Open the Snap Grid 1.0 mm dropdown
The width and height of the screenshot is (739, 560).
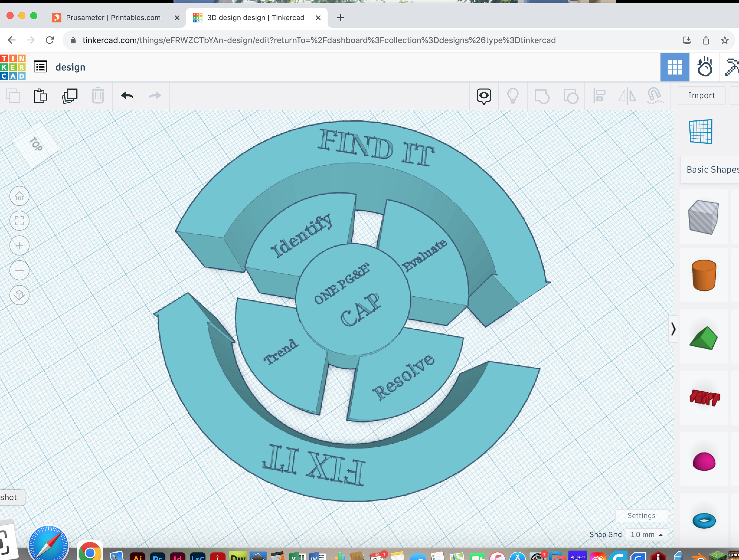646,535
